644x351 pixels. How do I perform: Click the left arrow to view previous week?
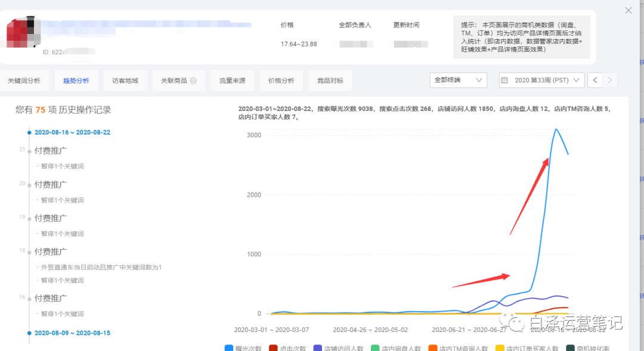(x=595, y=80)
